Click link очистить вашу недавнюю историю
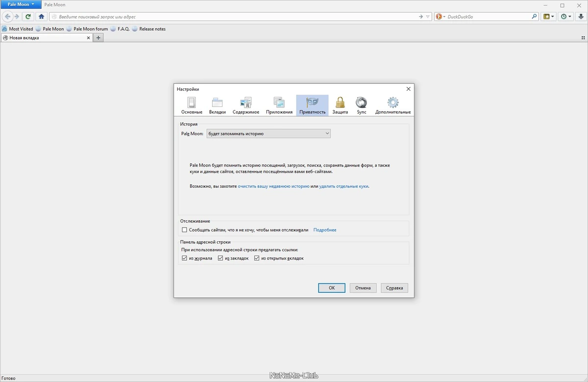The image size is (588, 382). 273,186
